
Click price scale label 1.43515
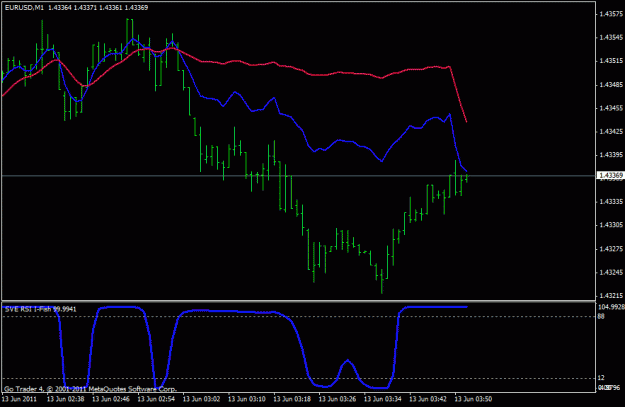point(611,61)
